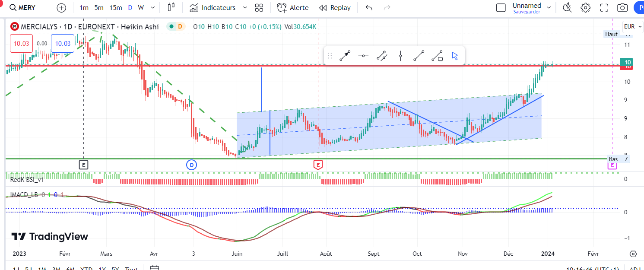
Task: Click the TradingView logo
Action: [x=49, y=236]
